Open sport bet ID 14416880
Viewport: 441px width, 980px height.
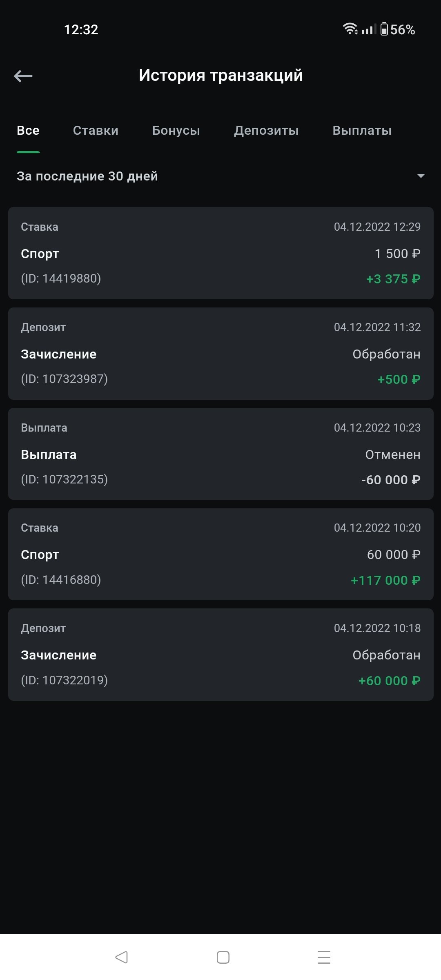220,554
